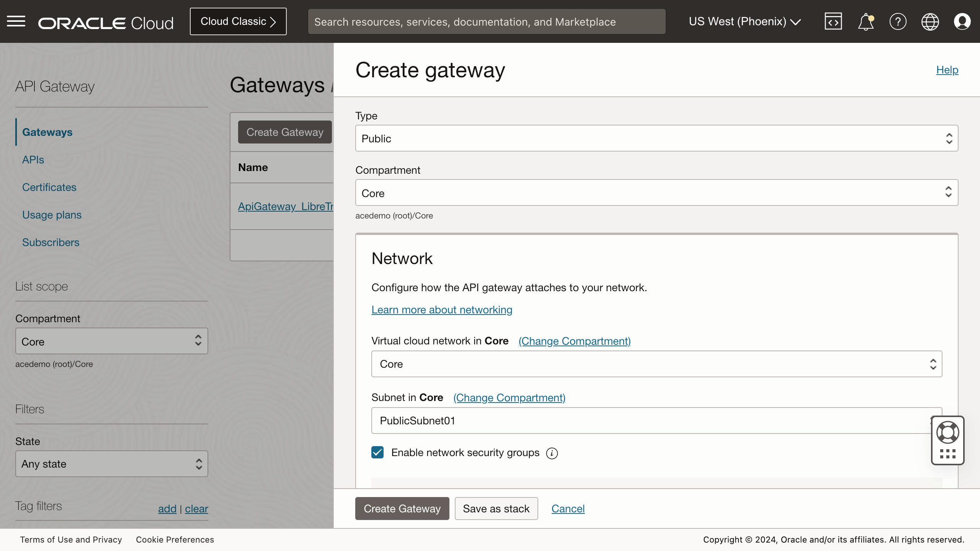Click Save as stack button

(x=496, y=509)
